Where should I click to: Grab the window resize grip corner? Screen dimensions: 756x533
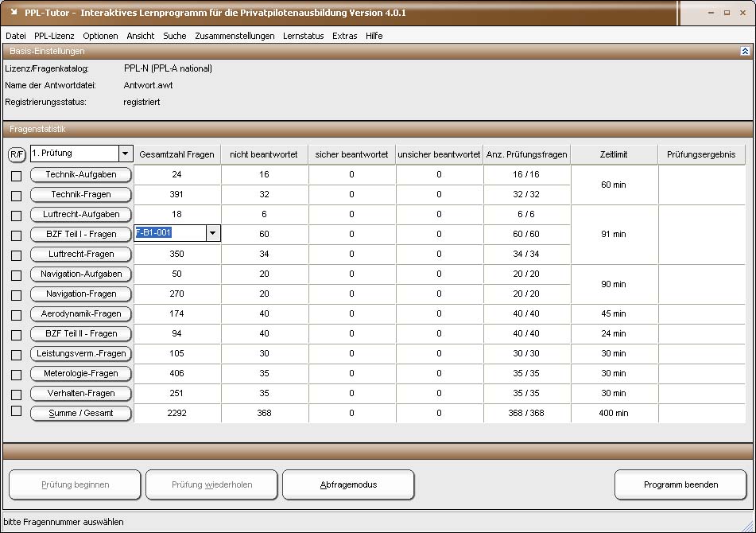coord(749,527)
